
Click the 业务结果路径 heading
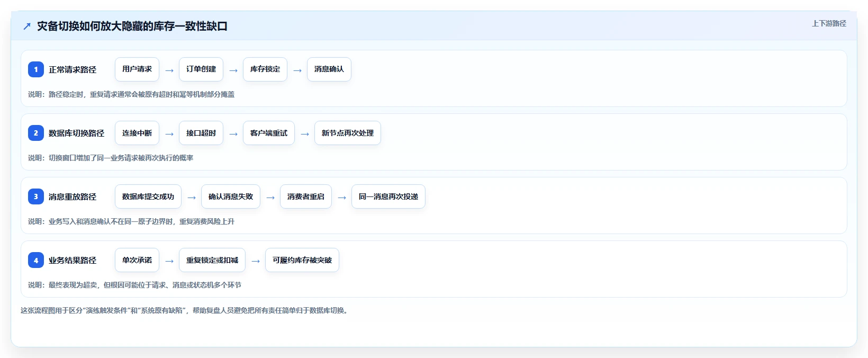coord(73,260)
